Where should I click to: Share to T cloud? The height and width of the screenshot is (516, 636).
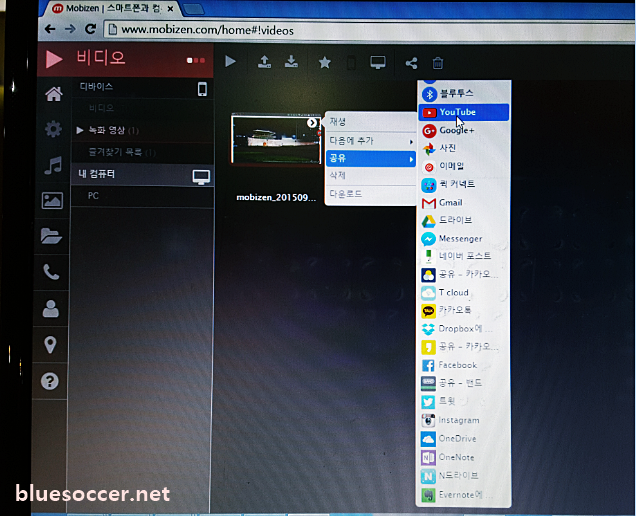tap(464, 293)
